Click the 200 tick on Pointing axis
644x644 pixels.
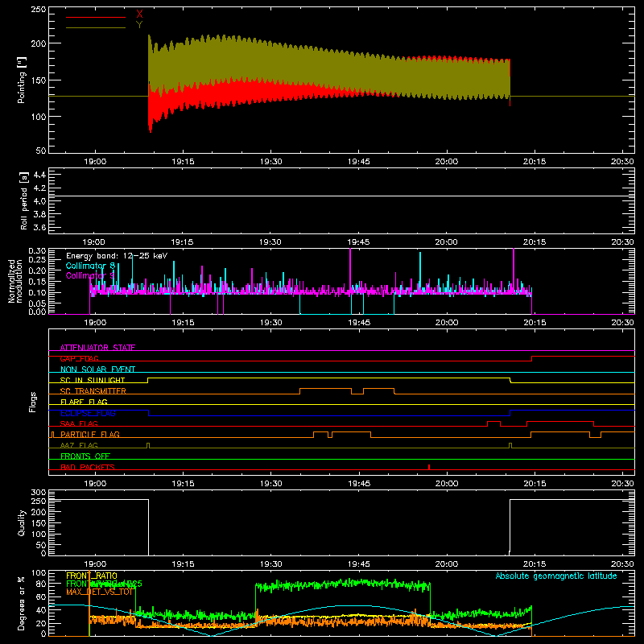[x=39, y=43]
